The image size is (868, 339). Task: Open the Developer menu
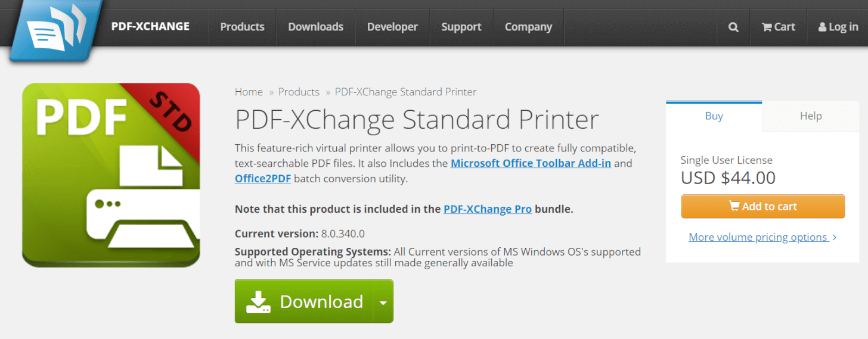pos(392,27)
